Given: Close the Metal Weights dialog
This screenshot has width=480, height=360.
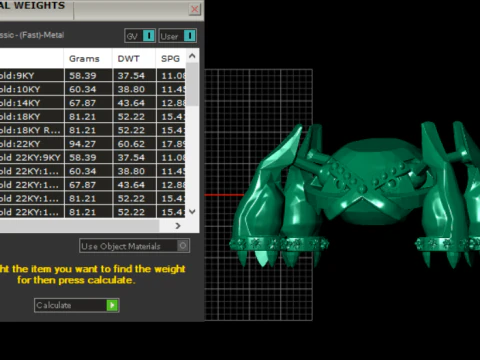Looking at the screenshot, I should [194, 9].
